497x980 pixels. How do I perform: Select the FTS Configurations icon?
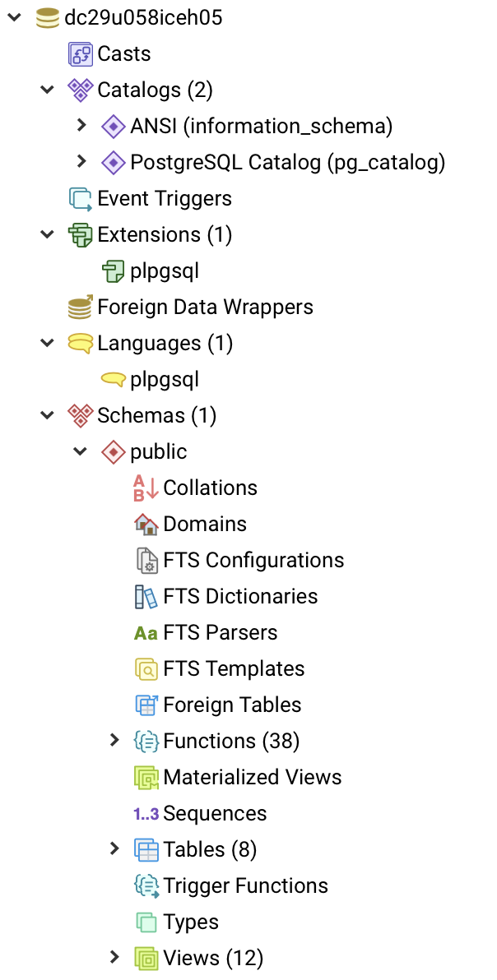pyautogui.click(x=146, y=560)
